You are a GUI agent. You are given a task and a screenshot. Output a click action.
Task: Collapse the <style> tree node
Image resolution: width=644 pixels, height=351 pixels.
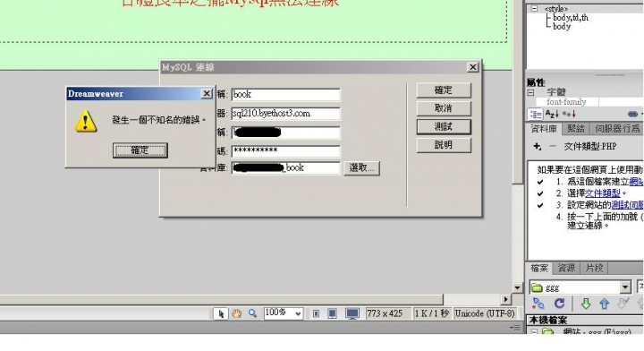coord(534,8)
